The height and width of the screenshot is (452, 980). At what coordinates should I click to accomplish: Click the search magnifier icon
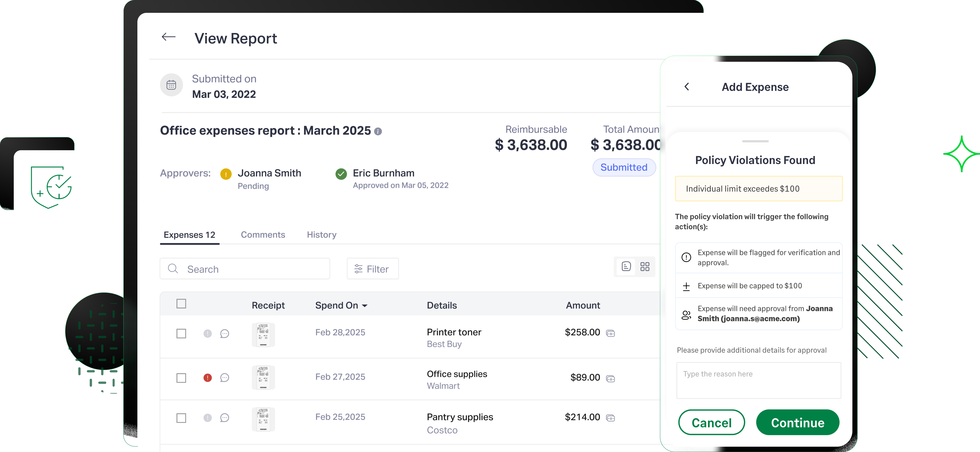coord(173,269)
